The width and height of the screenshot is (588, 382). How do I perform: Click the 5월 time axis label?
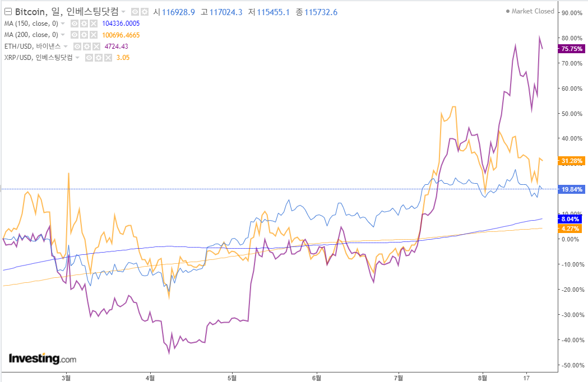(x=232, y=378)
